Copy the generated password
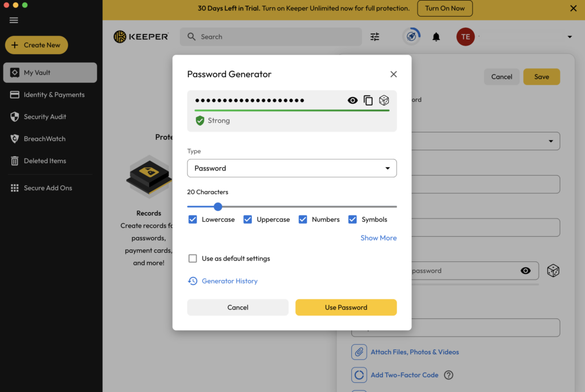585x392 pixels. (x=368, y=100)
